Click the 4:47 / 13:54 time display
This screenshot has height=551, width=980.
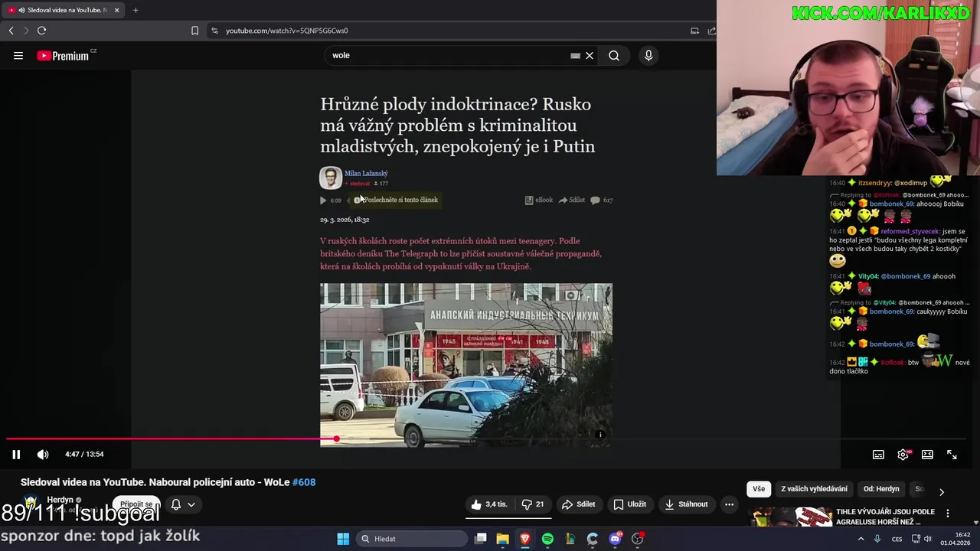coord(84,455)
